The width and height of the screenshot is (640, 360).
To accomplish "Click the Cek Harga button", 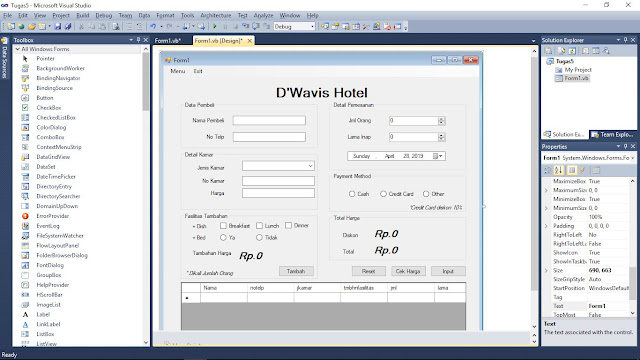I will click(408, 271).
